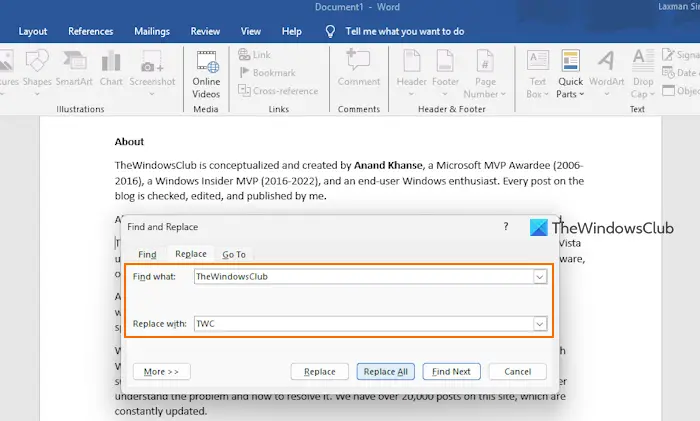Open the Page Number menu
The width and height of the screenshot is (700, 421).
pyautogui.click(x=485, y=74)
